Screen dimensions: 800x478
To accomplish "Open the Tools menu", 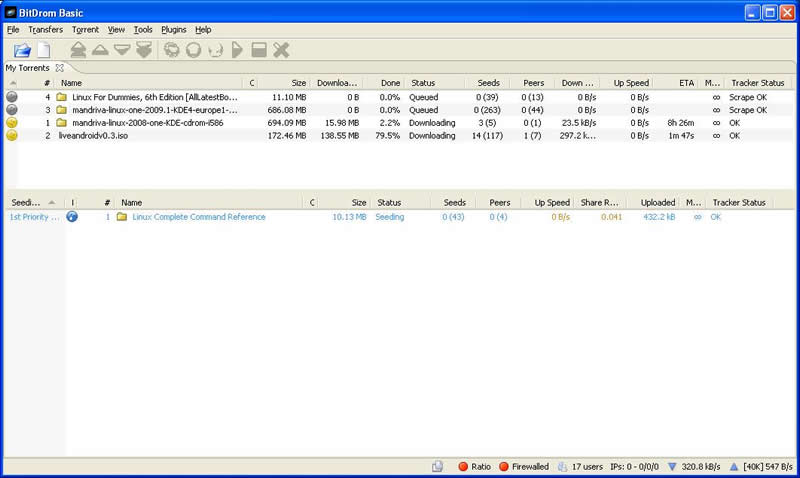I will coord(143,30).
